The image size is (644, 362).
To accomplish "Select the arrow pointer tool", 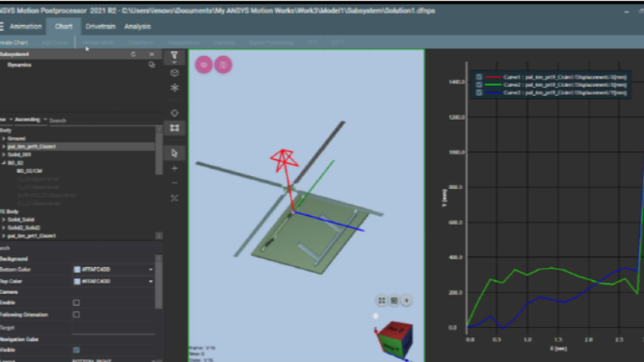I will coord(175,153).
